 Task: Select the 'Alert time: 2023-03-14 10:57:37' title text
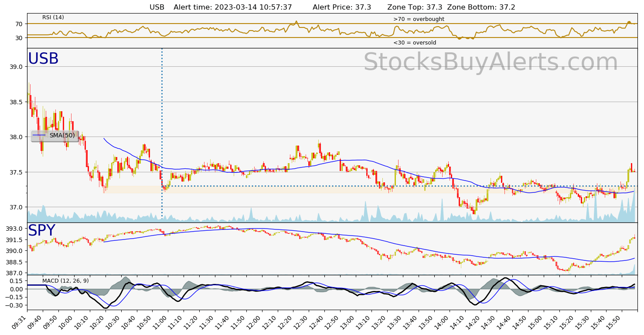[x=233, y=7]
